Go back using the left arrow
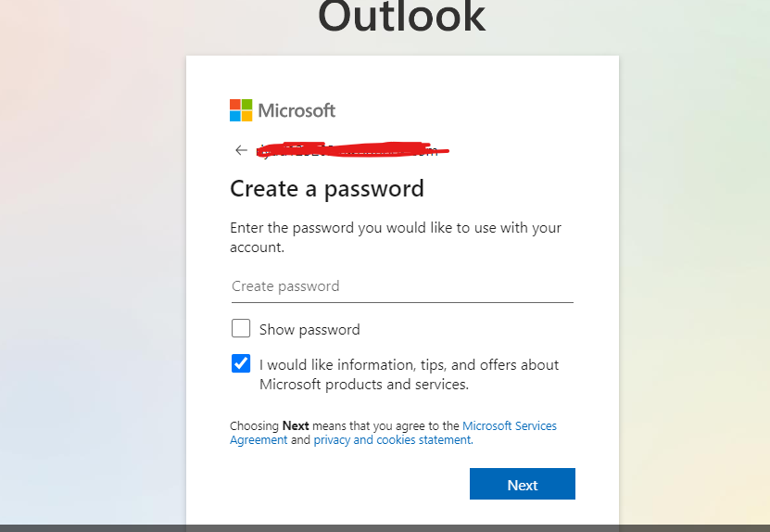The width and height of the screenshot is (770, 532). 241,150
